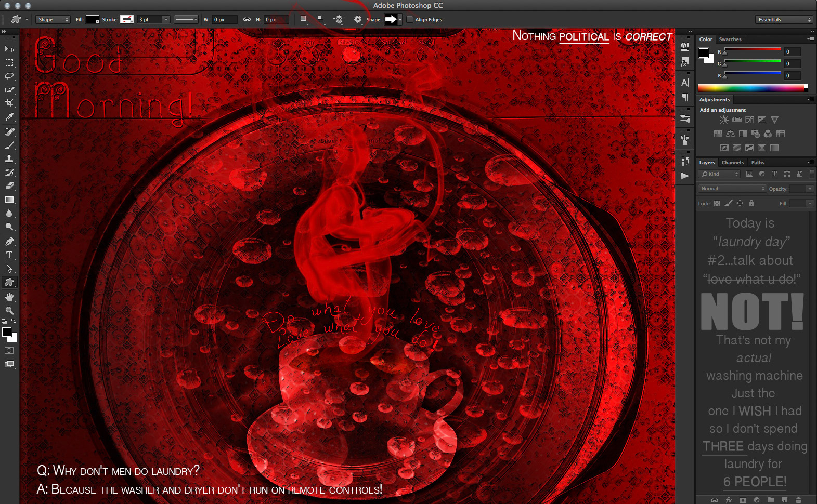817x504 pixels.
Task: Toggle filter for pixel layers
Action: 749,174
